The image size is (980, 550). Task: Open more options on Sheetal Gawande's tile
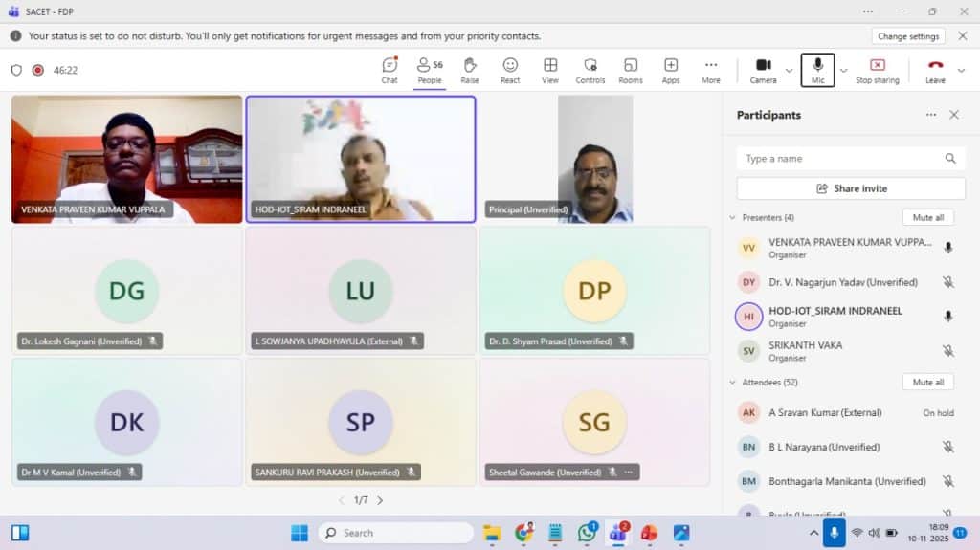click(629, 472)
